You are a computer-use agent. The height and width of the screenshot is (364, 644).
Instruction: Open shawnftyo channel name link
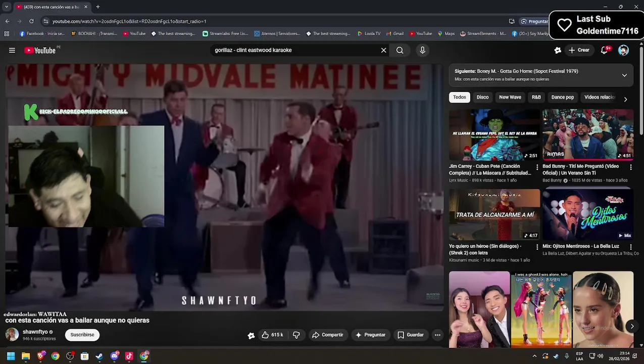[x=35, y=332]
